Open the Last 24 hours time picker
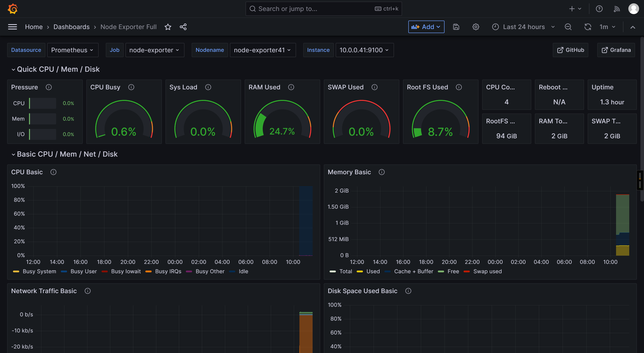This screenshot has width=644, height=353. [523, 27]
